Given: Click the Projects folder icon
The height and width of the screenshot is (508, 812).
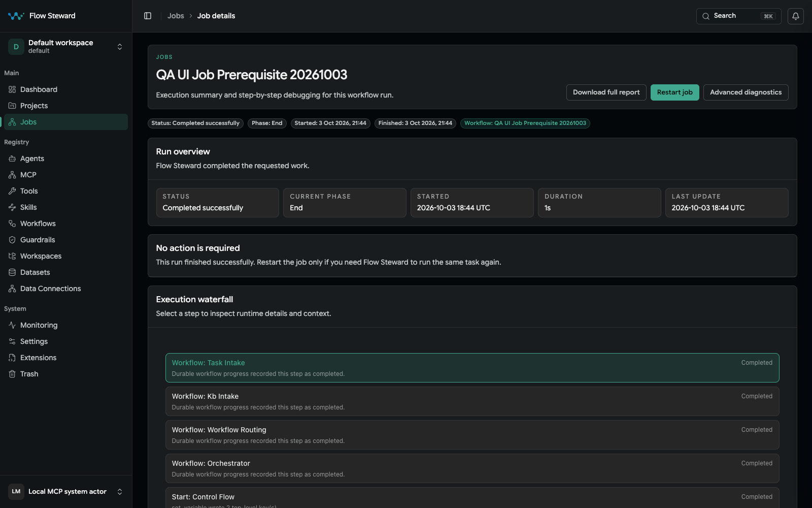Looking at the screenshot, I should pyautogui.click(x=12, y=106).
